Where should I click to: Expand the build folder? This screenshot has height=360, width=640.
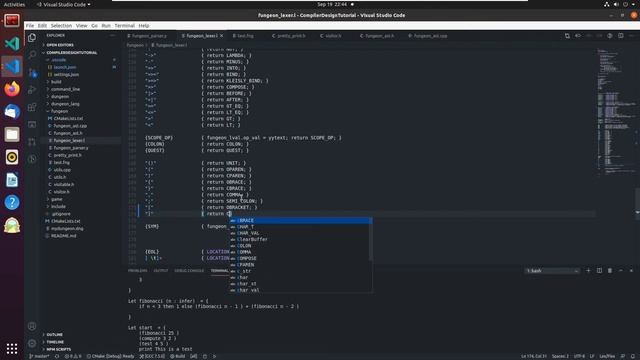click(x=56, y=82)
